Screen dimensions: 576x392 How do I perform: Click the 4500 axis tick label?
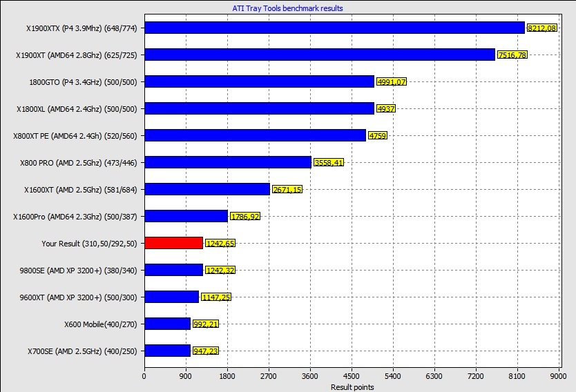click(x=351, y=376)
